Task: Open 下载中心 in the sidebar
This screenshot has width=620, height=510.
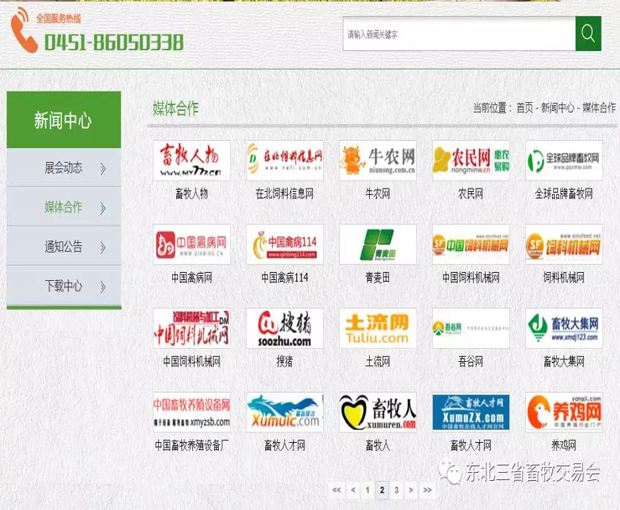Action: point(64,285)
